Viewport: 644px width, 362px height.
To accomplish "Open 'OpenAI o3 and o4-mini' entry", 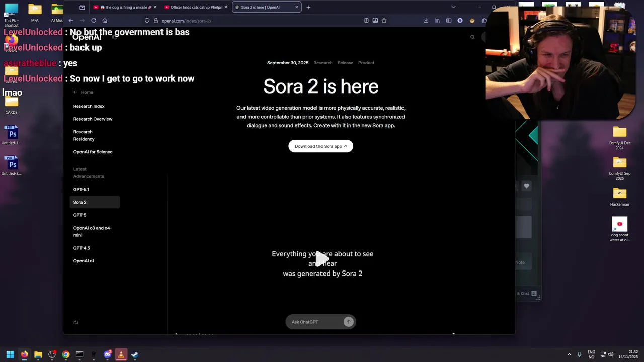I will 93,231.
